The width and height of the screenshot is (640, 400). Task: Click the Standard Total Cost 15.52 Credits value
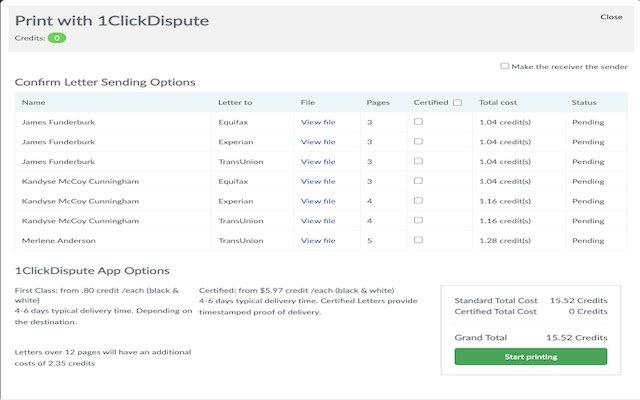(578, 300)
